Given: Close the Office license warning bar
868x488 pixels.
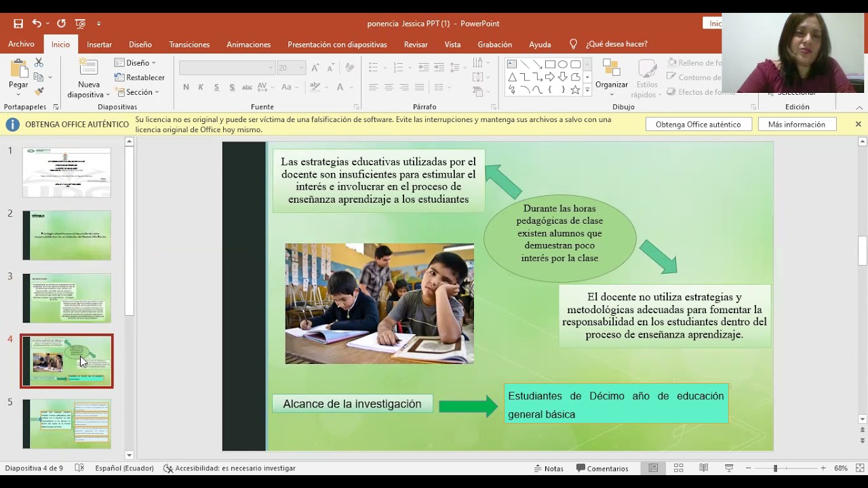Looking at the screenshot, I should [858, 124].
